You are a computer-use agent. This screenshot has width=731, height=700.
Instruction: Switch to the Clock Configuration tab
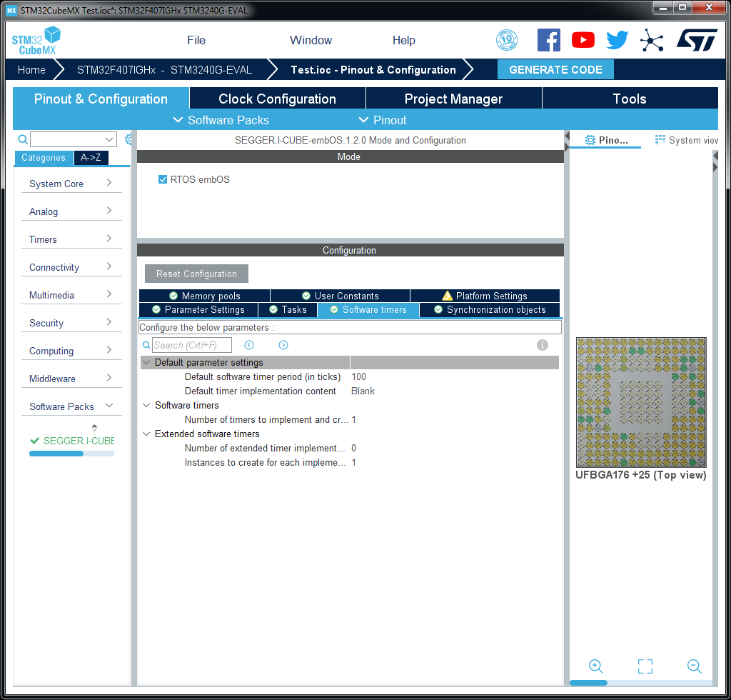click(x=277, y=99)
